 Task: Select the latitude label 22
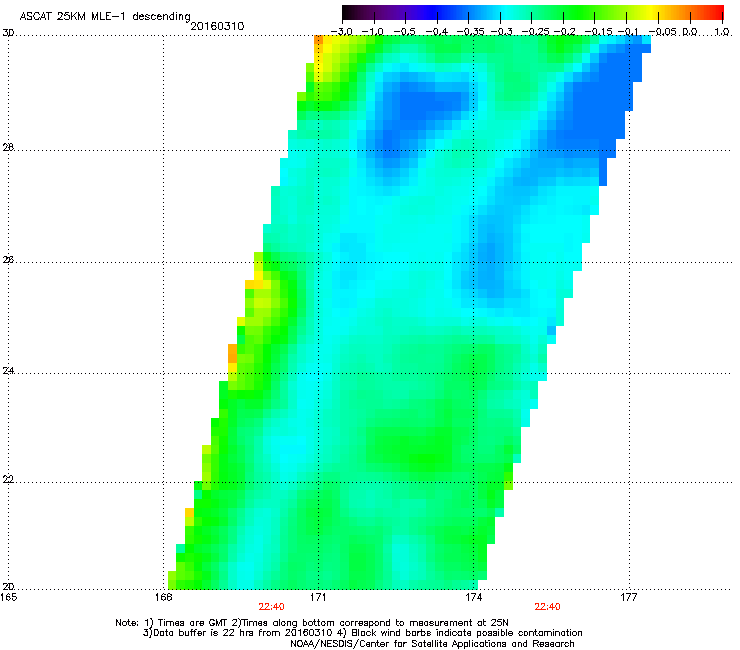tap(8, 479)
